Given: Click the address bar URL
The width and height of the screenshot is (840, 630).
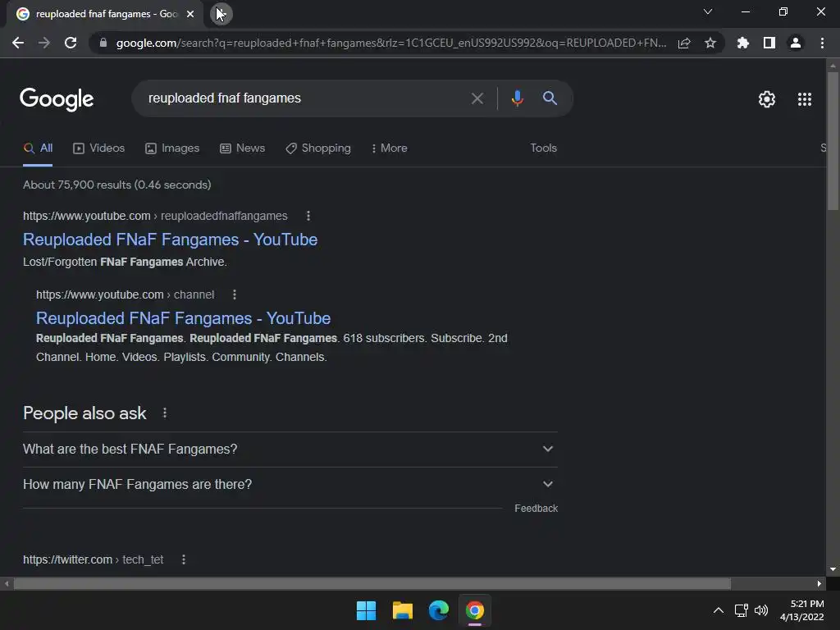Looking at the screenshot, I should 391,43.
